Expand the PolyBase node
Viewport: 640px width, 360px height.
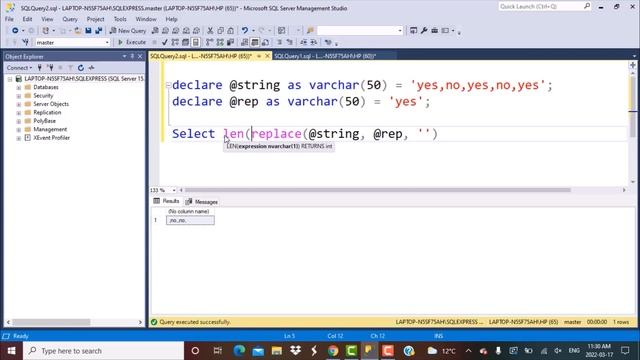point(19,121)
